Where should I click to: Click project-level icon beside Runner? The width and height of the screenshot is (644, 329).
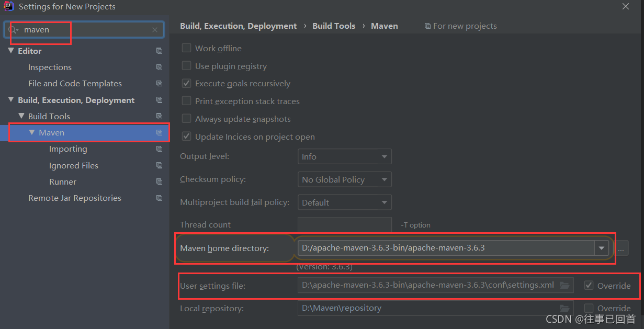(x=159, y=182)
